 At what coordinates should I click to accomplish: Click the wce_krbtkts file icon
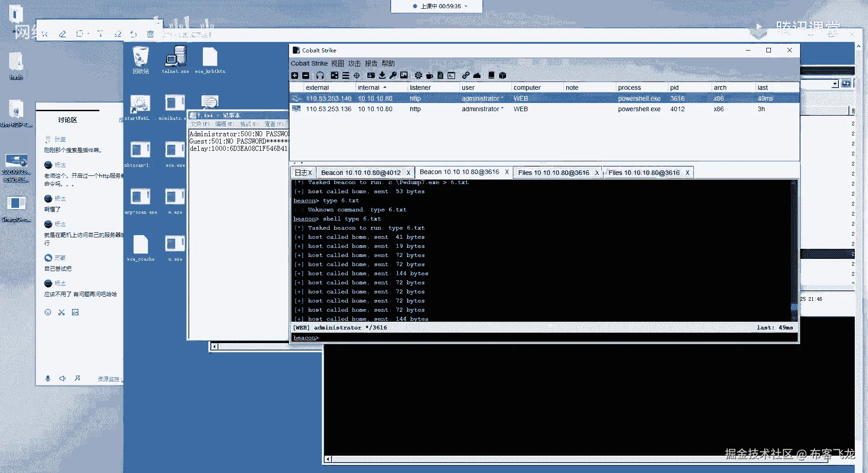pos(210,60)
